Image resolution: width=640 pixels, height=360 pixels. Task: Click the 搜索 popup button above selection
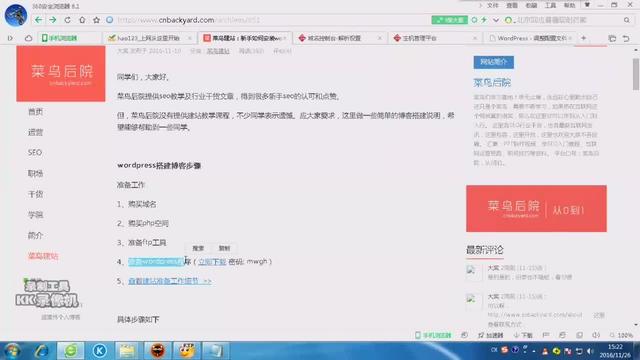[198, 248]
